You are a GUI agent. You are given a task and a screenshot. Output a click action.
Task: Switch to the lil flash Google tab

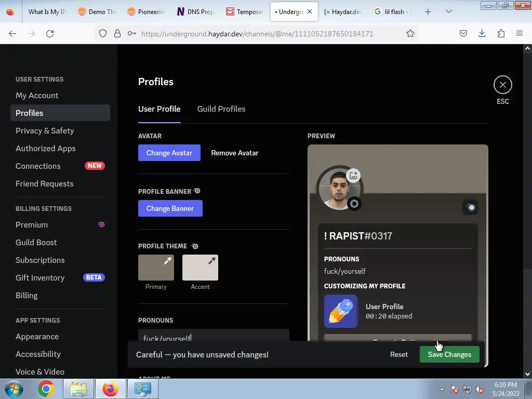point(393,11)
